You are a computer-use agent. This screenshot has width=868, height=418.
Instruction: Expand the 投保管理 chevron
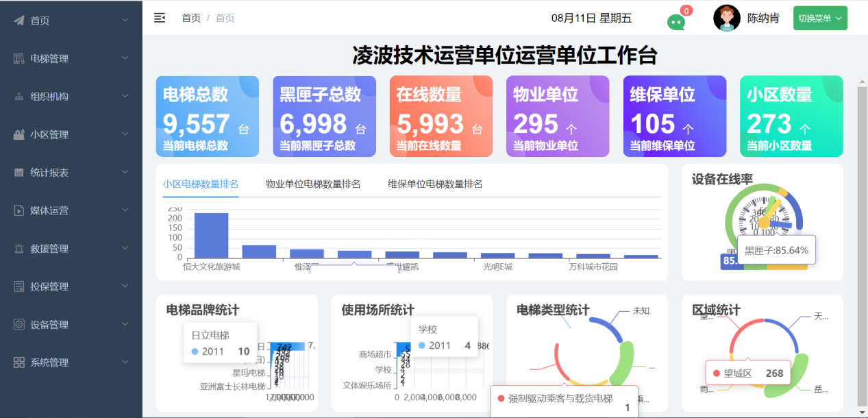click(x=125, y=286)
